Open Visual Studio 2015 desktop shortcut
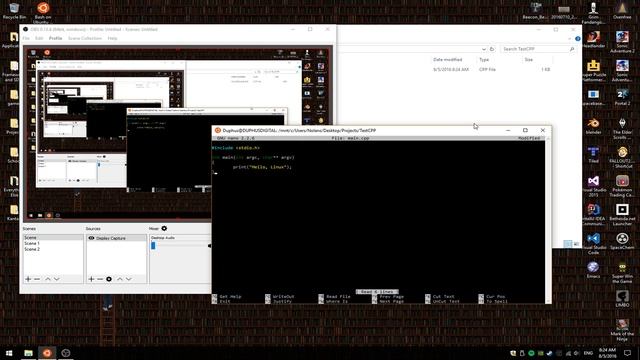 (x=593, y=186)
